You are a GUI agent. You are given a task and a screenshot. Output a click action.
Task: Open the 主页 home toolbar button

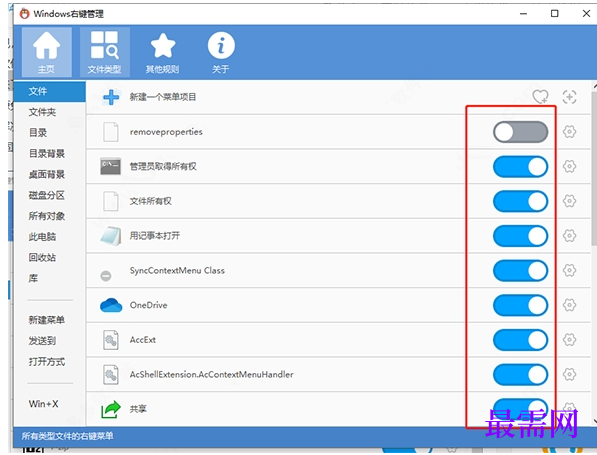point(46,52)
